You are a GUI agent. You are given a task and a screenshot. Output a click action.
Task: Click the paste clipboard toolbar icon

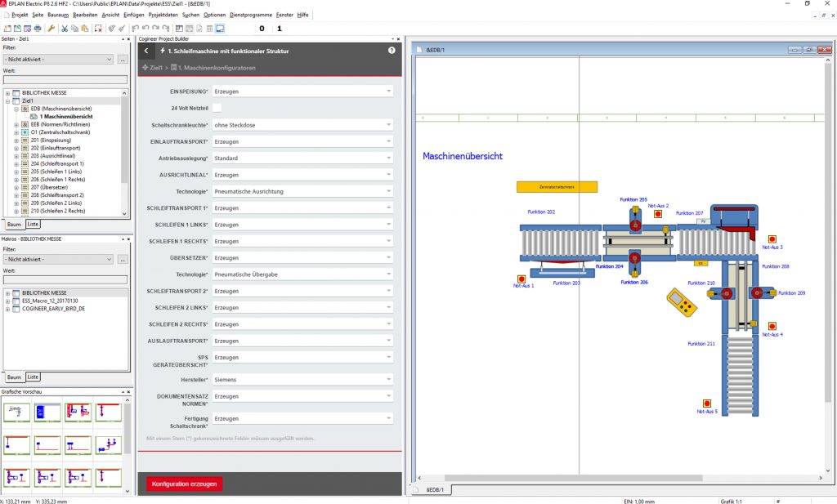[85, 29]
